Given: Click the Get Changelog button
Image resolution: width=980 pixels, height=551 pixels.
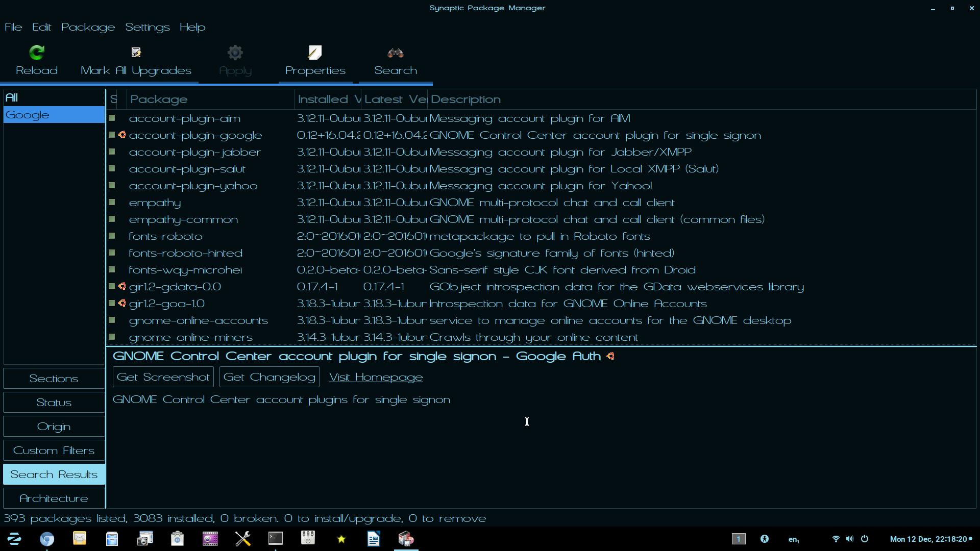Looking at the screenshot, I should point(269,377).
